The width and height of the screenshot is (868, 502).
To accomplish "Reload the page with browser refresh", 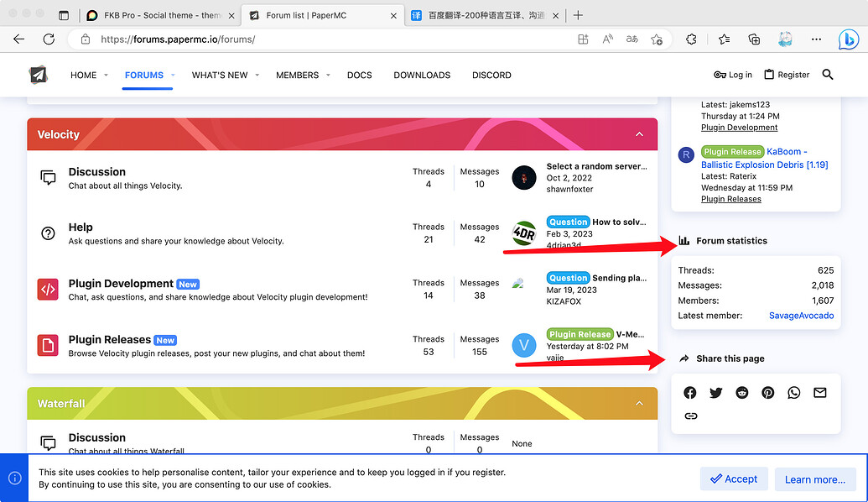I will click(x=49, y=39).
